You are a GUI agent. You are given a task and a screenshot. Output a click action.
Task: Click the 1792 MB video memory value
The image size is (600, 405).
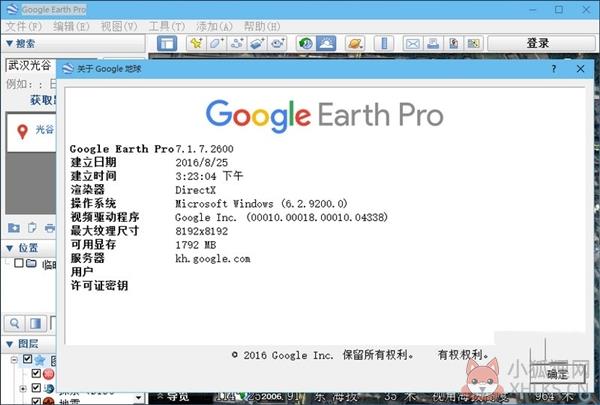(x=196, y=245)
